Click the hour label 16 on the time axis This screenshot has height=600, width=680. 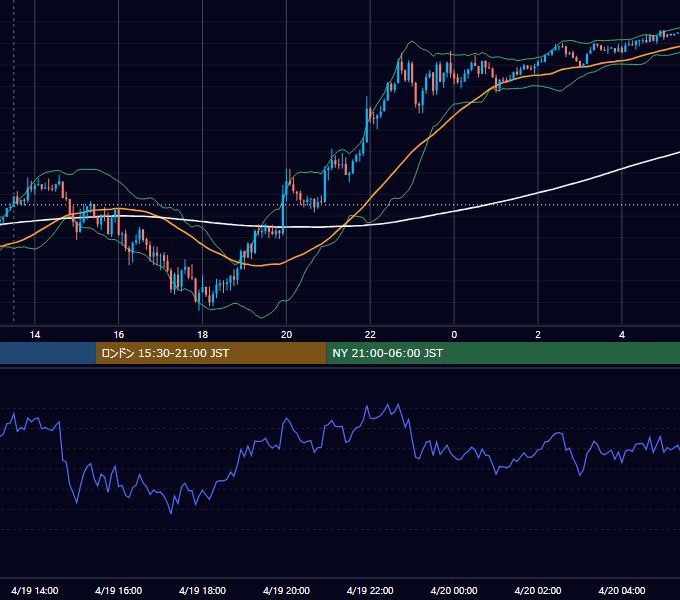tap(118, 335)
